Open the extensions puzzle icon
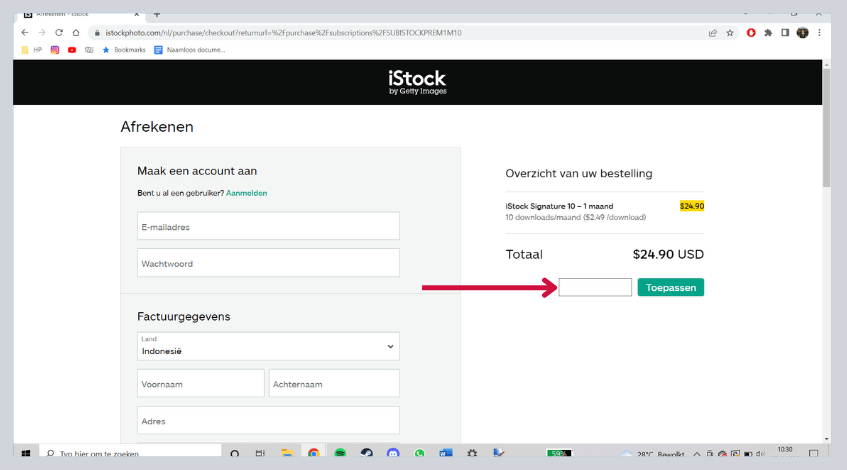Viewport: 847px width, 470px height. click(768, 33)
